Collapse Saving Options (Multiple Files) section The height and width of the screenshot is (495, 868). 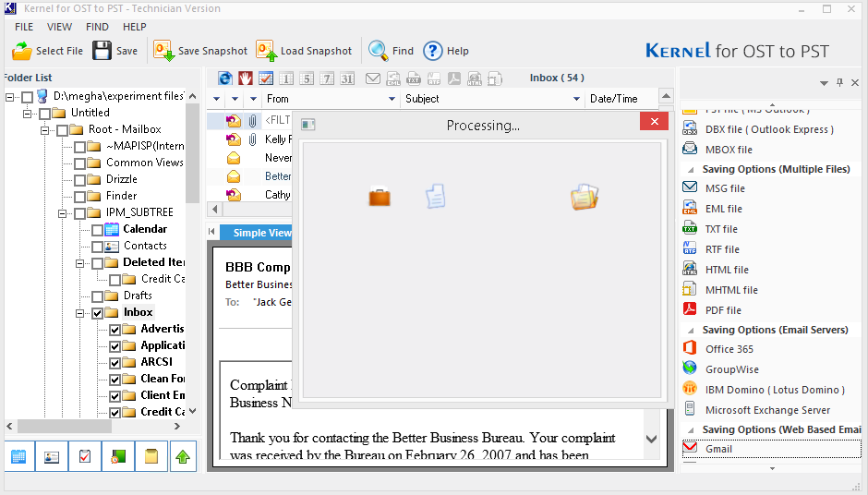pyautogui.click(x=691, y=169)
